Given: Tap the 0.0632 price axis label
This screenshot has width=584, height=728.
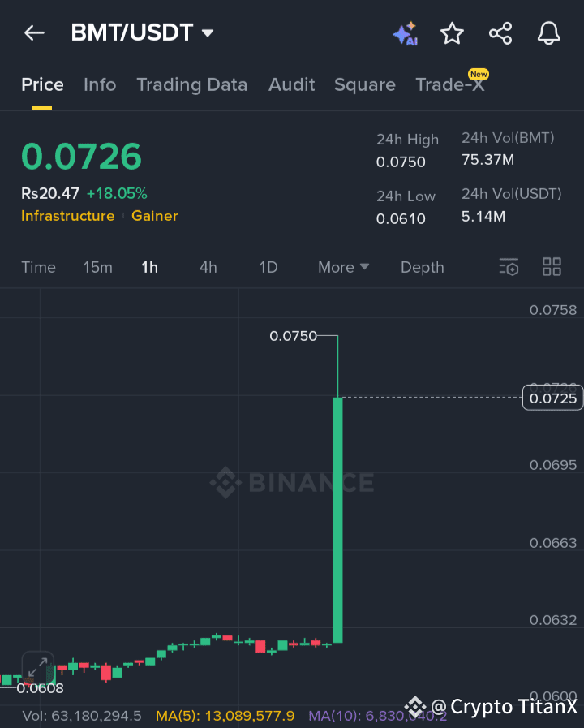Looking at the screenshot, I should pos(553,620).
